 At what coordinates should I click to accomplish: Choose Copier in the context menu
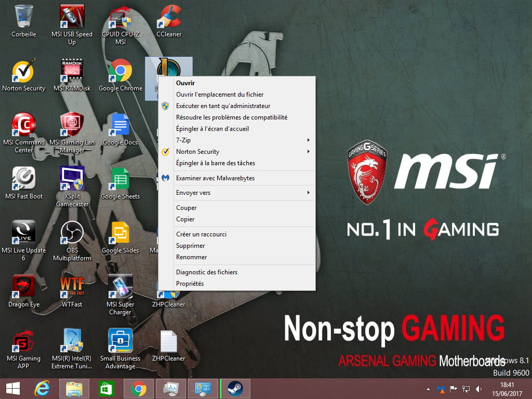pos(237,219)
